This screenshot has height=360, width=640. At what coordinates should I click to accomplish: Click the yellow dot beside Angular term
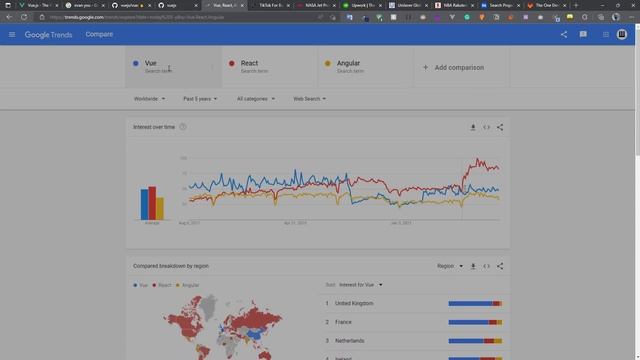(x=328, y=63)
